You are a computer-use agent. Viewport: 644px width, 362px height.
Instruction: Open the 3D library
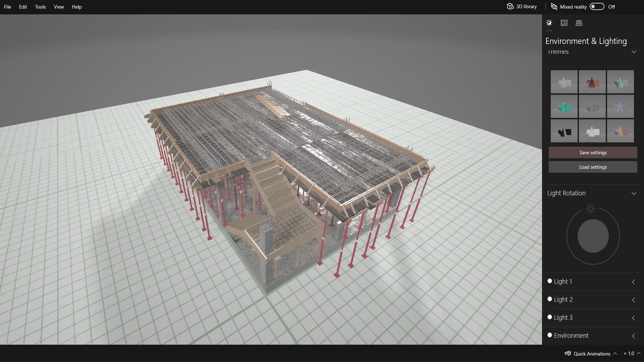[522, 7]
